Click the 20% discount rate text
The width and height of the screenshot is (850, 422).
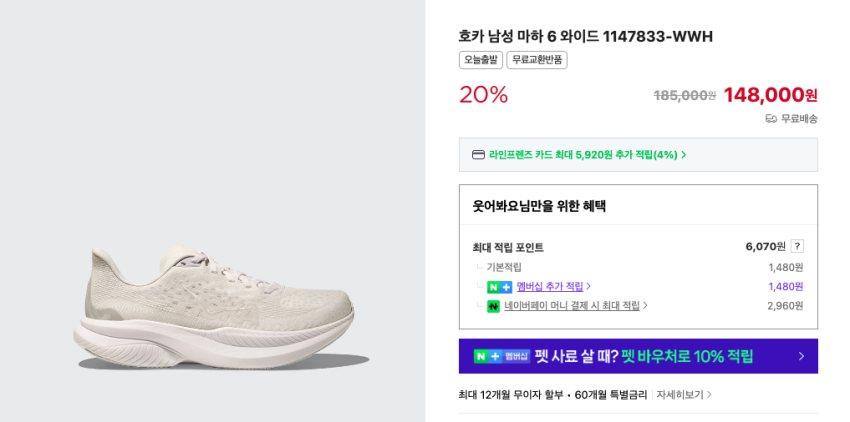[483, 95]
